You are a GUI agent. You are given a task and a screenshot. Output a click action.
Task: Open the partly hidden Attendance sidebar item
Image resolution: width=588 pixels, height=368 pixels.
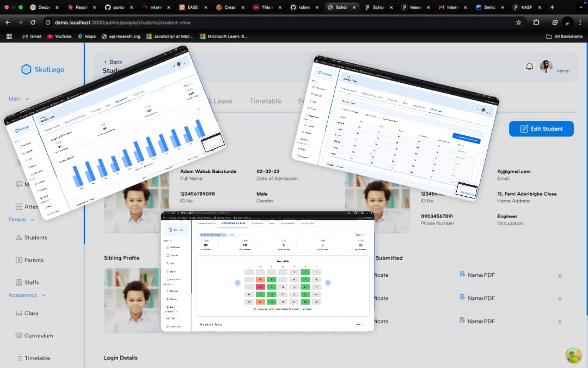coord(27,207)
